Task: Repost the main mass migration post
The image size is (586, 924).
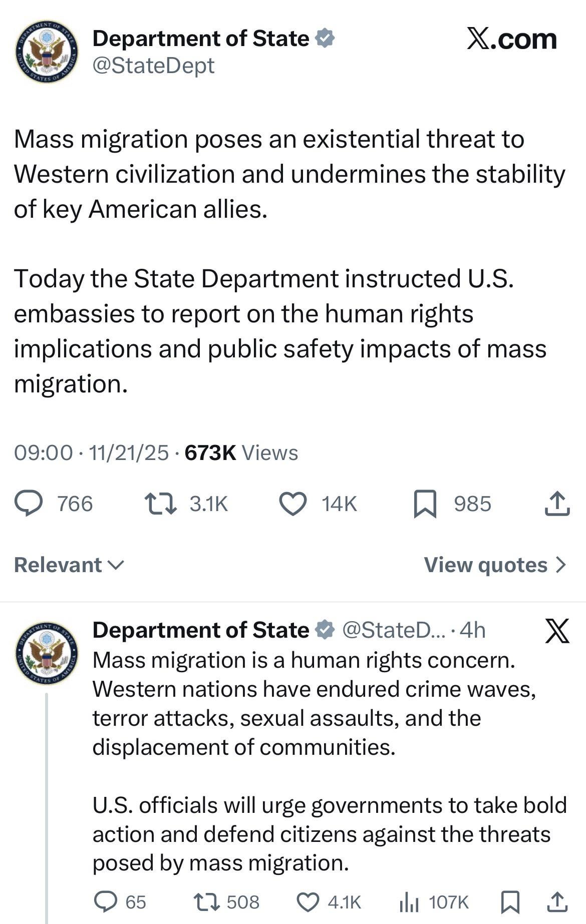Action: [160, 504]
